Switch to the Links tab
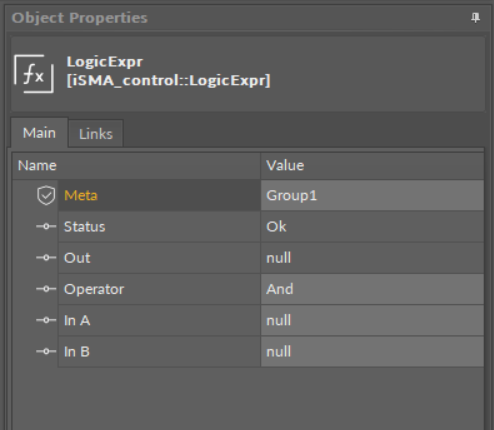The width and height of the screenshot is (494, 430). pyautogui.click(x=96, y=134)
